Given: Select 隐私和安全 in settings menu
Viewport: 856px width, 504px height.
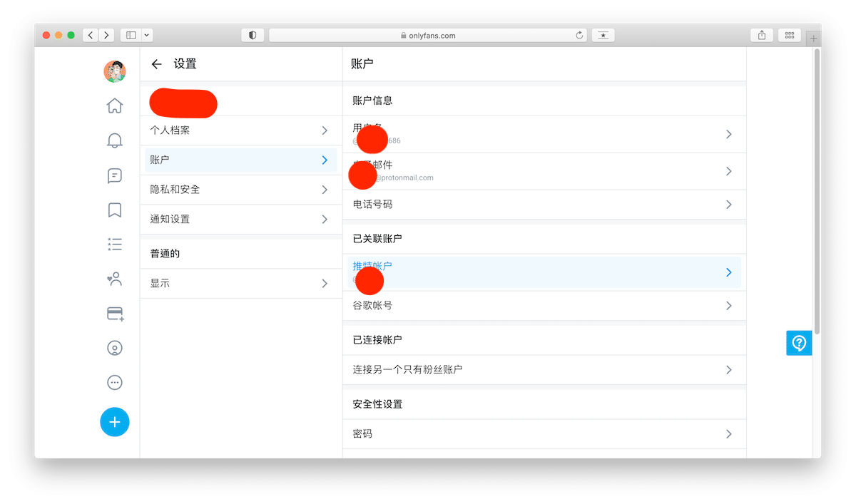Looking at the screenshot, I should pos(239,190).
